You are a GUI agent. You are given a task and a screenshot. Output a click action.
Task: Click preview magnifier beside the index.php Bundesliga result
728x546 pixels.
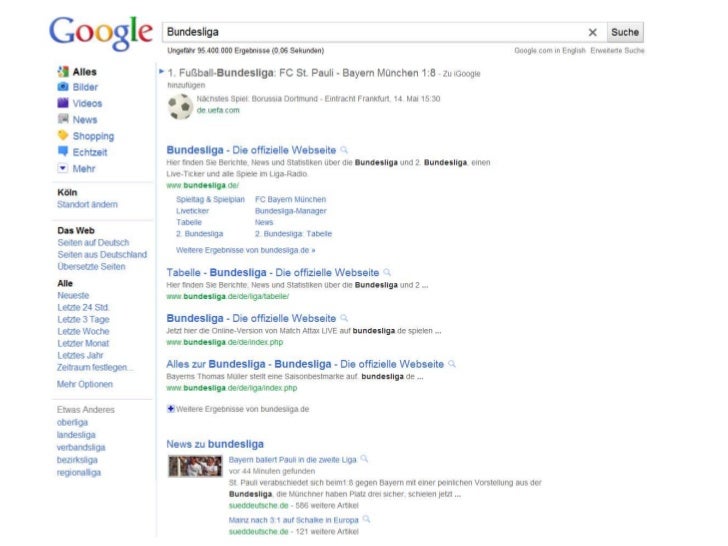pyautogui.click(x=344, y=318)
